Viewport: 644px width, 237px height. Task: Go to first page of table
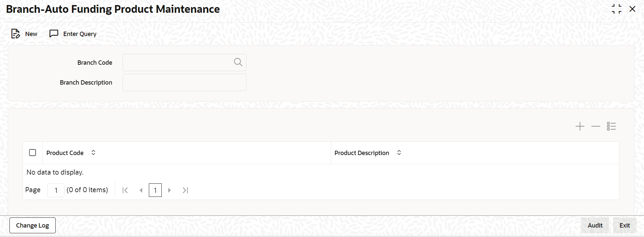pyautogui.click(x=125, y=190)
